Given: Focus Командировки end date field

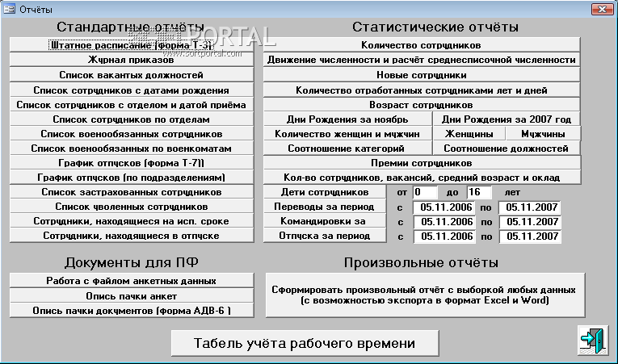Looking at the screenshot, I should coord(530,222).
